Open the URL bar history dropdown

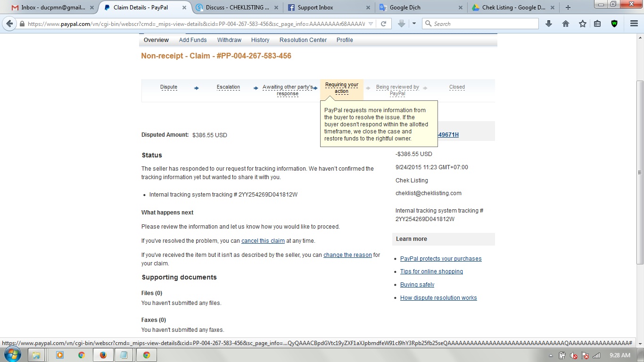point(371,24)
